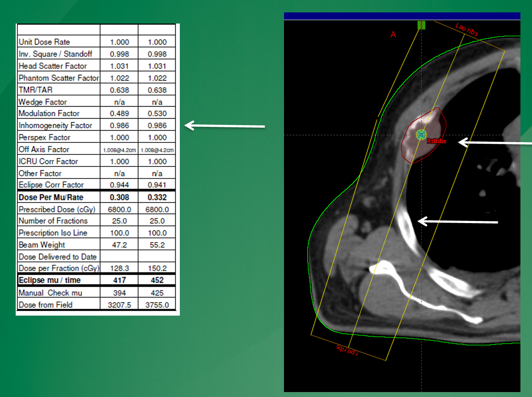Click the Modulation Factor value 0.530
Image resolution: width=532 pixels, height=397 pixels.
157,114
